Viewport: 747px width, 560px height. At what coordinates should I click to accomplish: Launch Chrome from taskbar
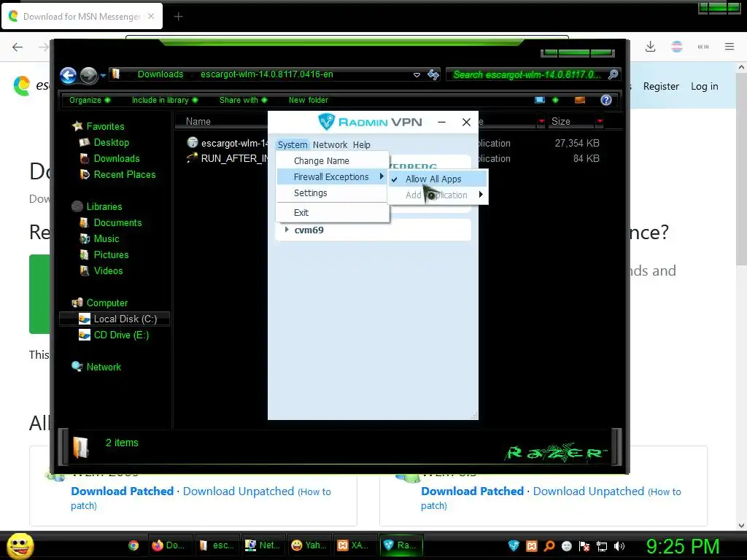[x=133, y=545]
